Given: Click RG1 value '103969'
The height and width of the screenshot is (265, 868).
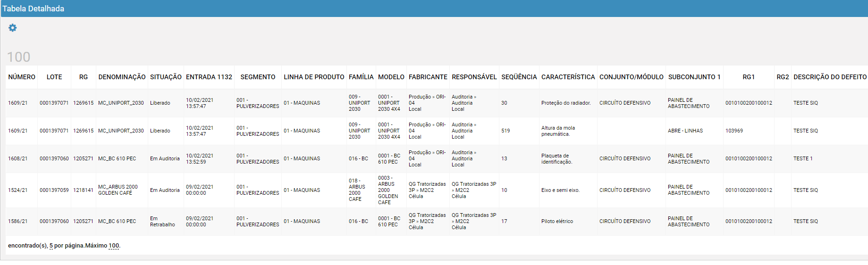Looking at the screenshot, I should click(734, 131).
